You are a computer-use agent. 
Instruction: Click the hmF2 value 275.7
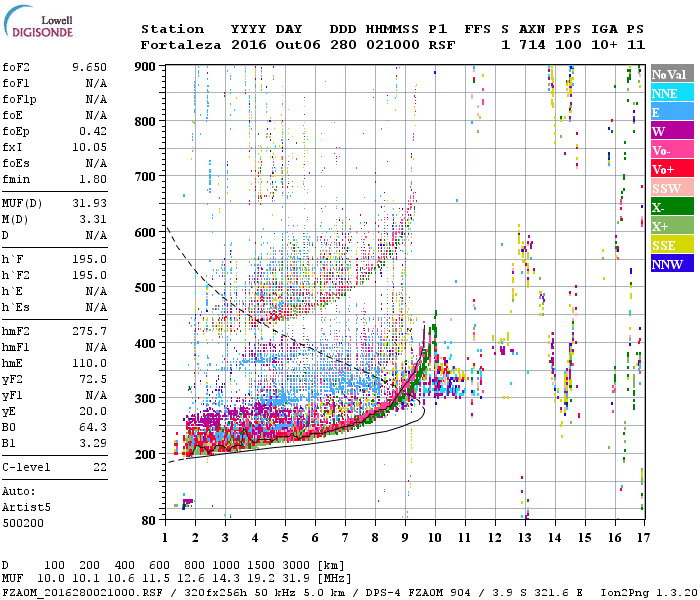click(x=89, y=331)
